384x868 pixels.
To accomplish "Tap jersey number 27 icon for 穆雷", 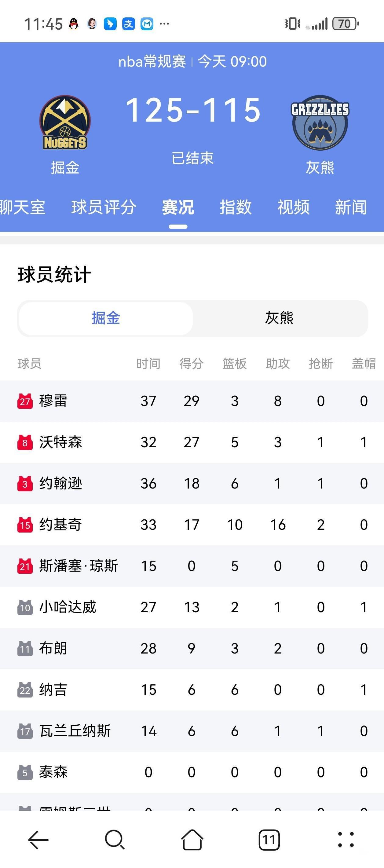I will [x=25, y=401].
